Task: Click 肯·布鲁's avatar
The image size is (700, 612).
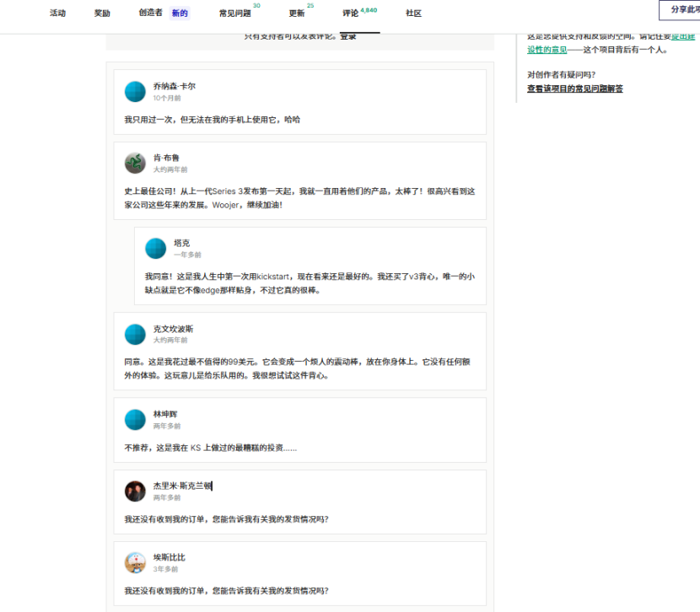Action: pyautogui.click(x=135, y=164)
